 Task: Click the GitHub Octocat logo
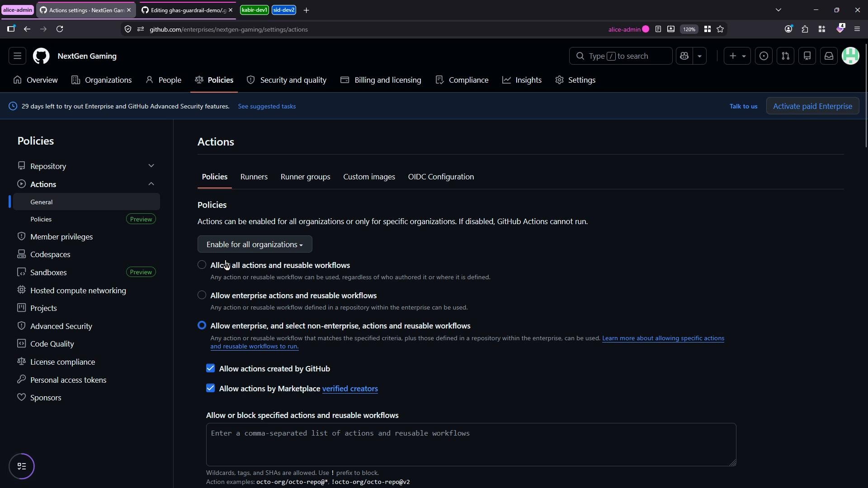click(41, 56)
